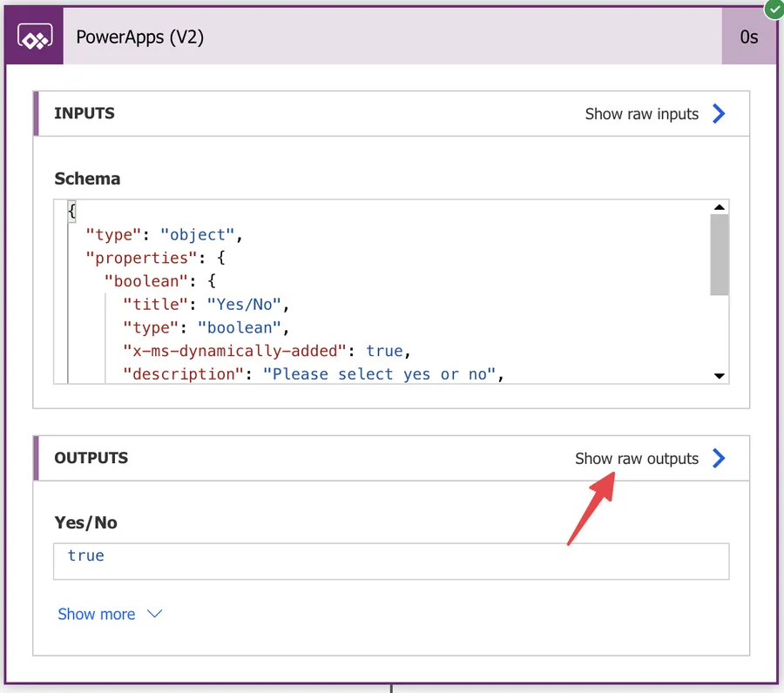The image size is (784, 693).
Task: Click the blue chevron beside Show raw inputs
Action: click(x=719, y=113)
